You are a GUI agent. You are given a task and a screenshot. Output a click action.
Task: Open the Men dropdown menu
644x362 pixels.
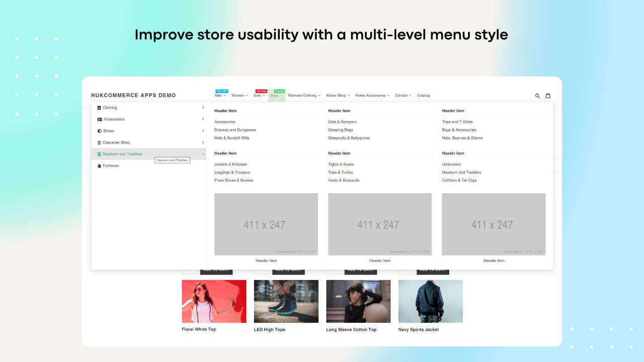(220, 96)
